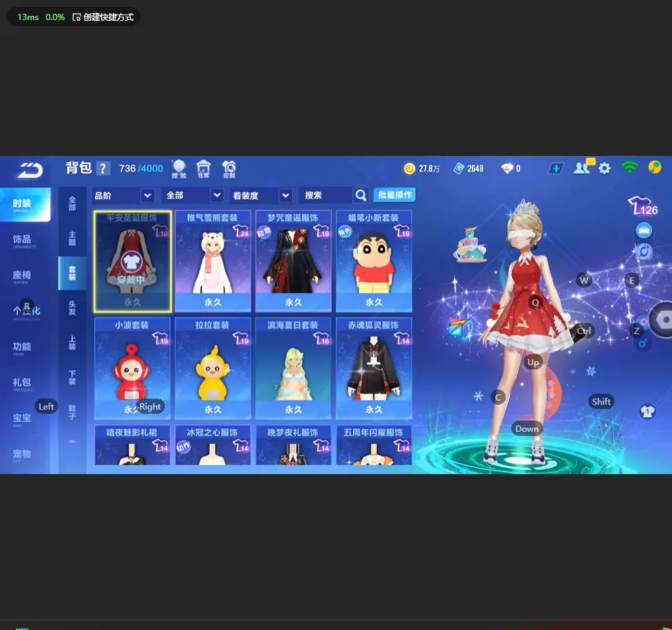Select the 小波套装 outfit card
Screen dimensions: 672x630
point(132,369)
